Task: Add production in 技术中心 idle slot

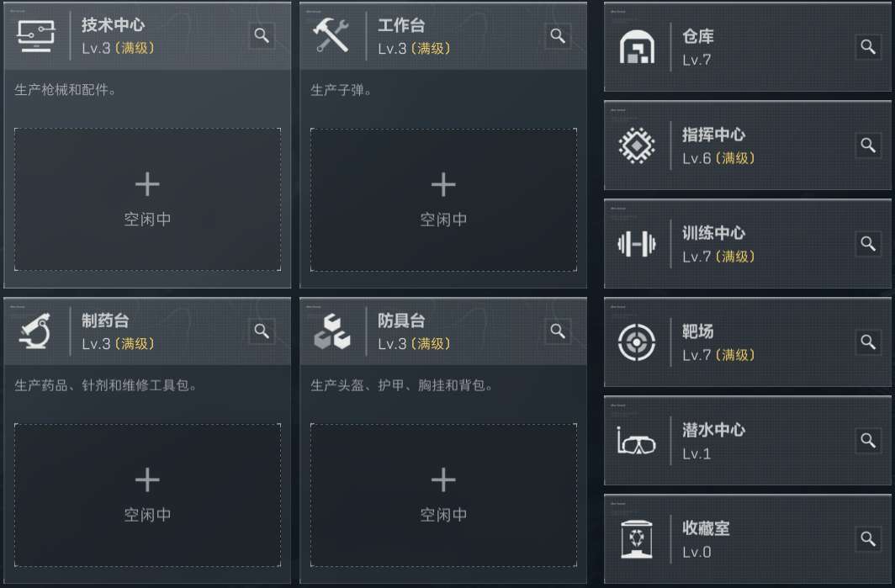Action: click(147, 199)
